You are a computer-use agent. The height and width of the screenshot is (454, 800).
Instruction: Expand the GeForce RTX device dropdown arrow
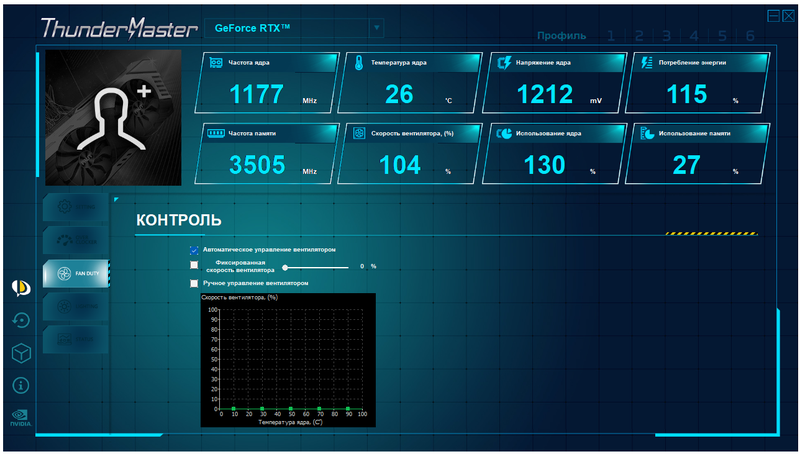click(377, 28)
